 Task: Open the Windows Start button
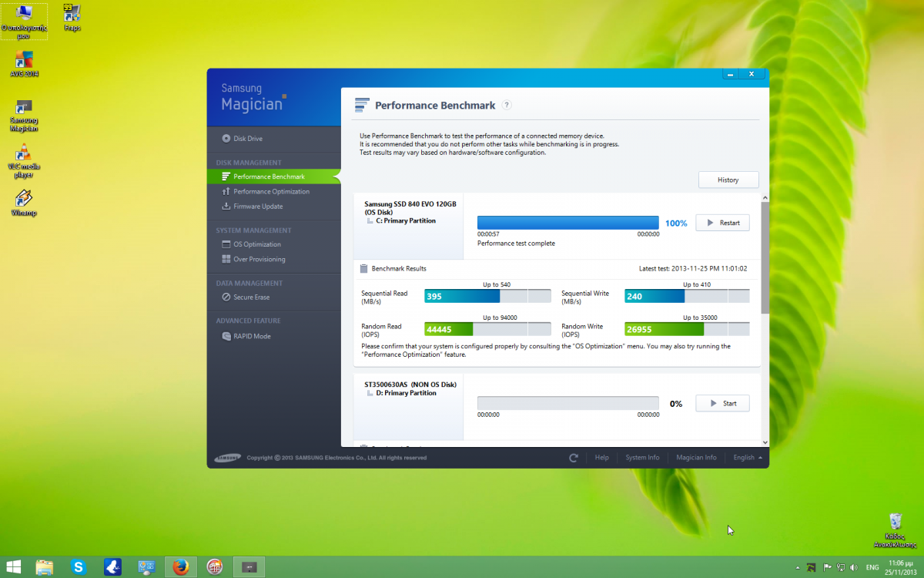(x=14, y=567)
